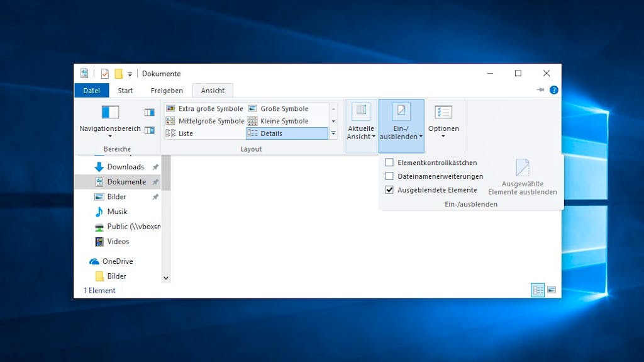Switch to large icons status bar icon
Viewport: 644px width, 362px height.
pyautogui.click(x=552, y=290)
